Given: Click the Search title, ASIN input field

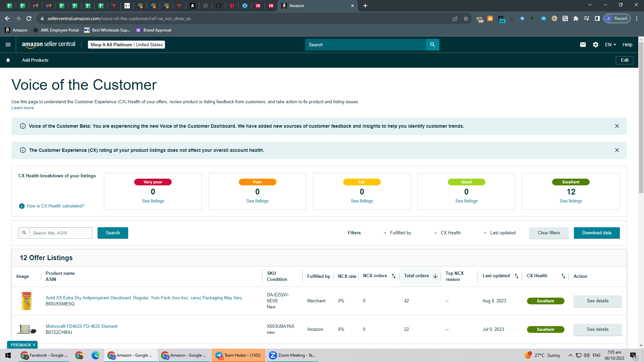Looking at the screenshot, I should click(x=61, y=233).
